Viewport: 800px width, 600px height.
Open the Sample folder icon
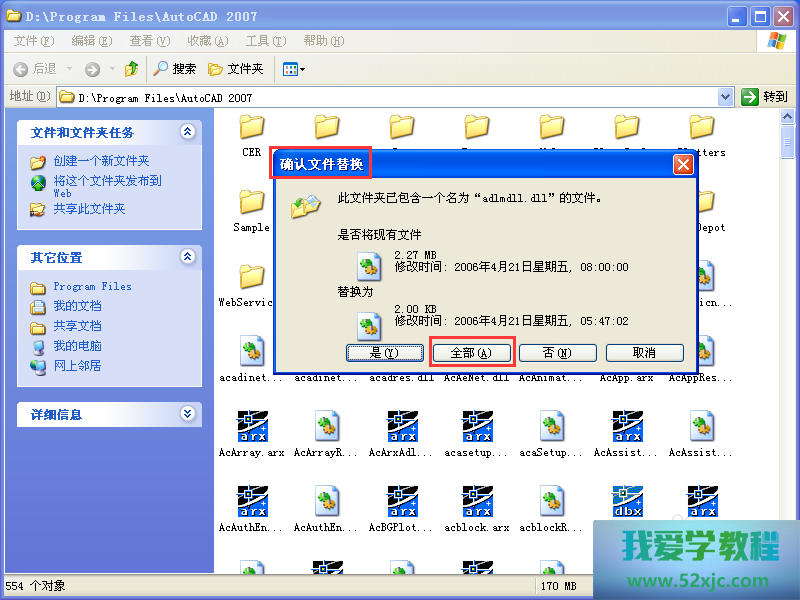[x=251, y=202]
